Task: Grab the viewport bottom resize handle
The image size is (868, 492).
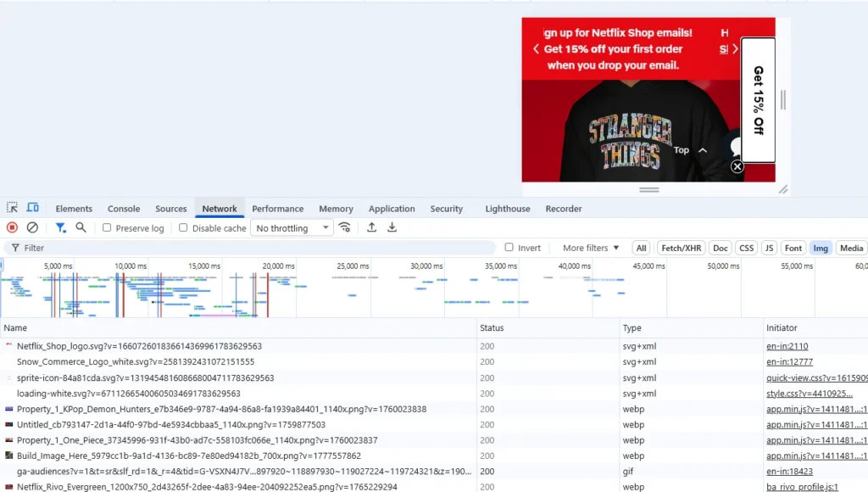Action: click(648, 189)
